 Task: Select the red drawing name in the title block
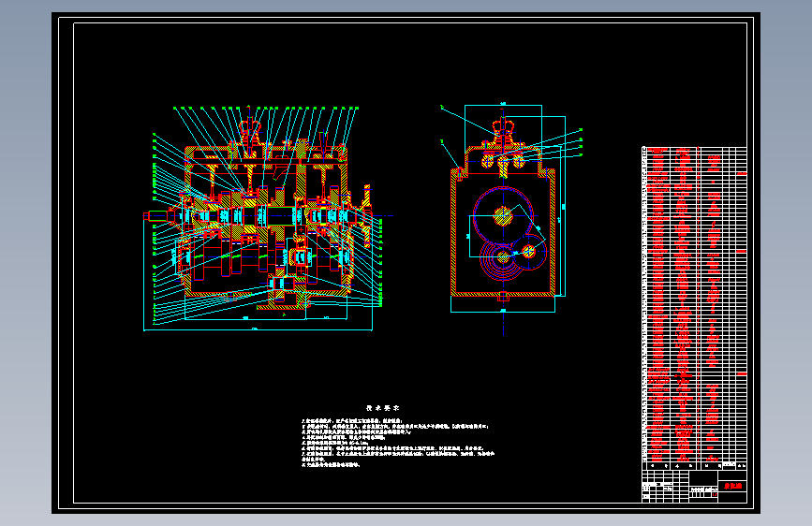pos(732,486)
